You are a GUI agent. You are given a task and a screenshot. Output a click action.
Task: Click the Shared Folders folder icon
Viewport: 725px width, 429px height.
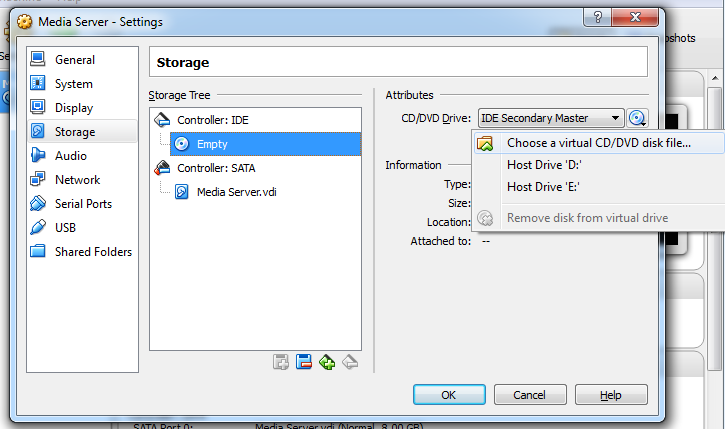[37, 251]
